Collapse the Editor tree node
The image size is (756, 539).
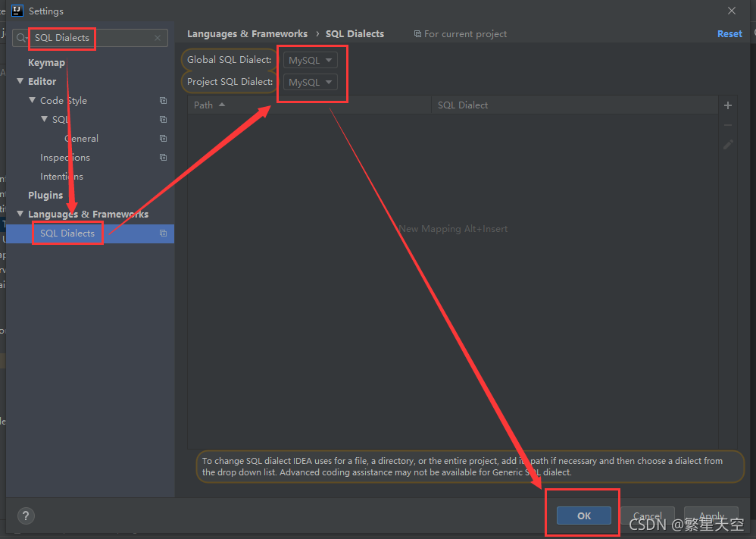coord(20,81)
